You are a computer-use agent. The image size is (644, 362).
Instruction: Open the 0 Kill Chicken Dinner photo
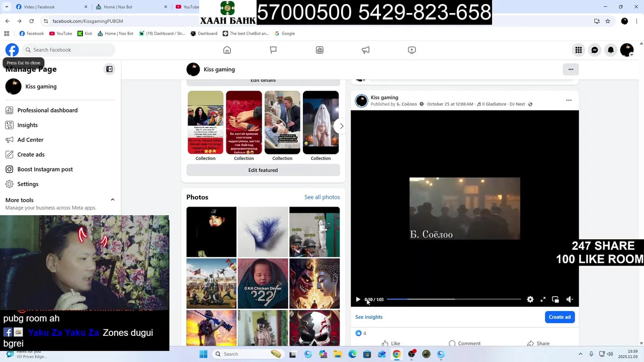[263, 284]
